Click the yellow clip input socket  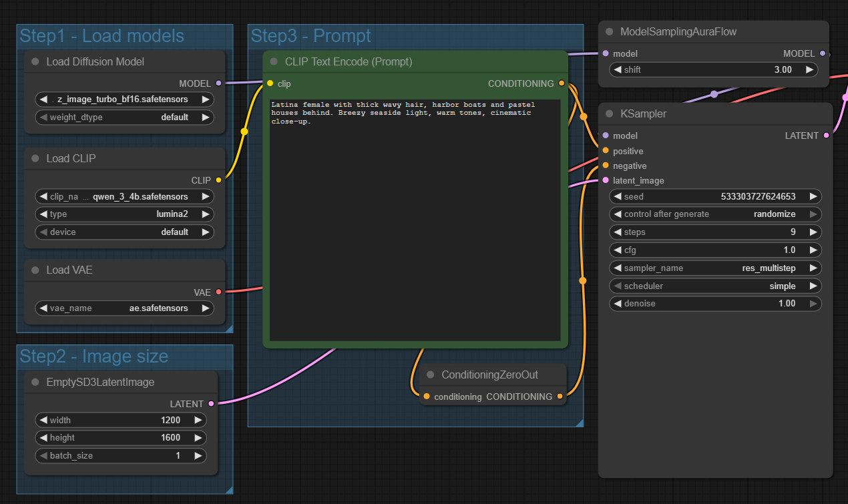(270, 83)
